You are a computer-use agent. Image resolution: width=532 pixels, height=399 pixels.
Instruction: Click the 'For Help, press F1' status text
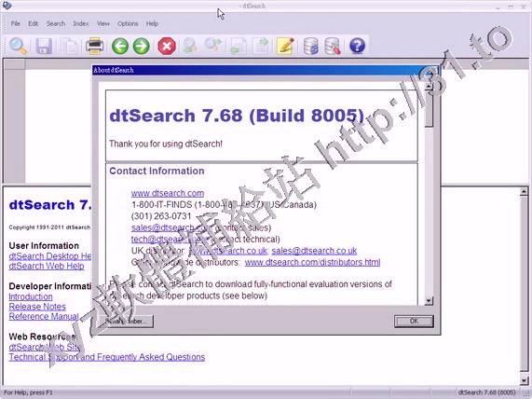click(28, 392)
